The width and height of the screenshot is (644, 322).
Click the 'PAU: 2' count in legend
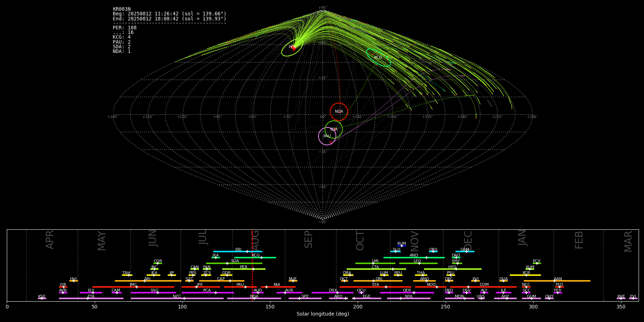tap(122, 42)
